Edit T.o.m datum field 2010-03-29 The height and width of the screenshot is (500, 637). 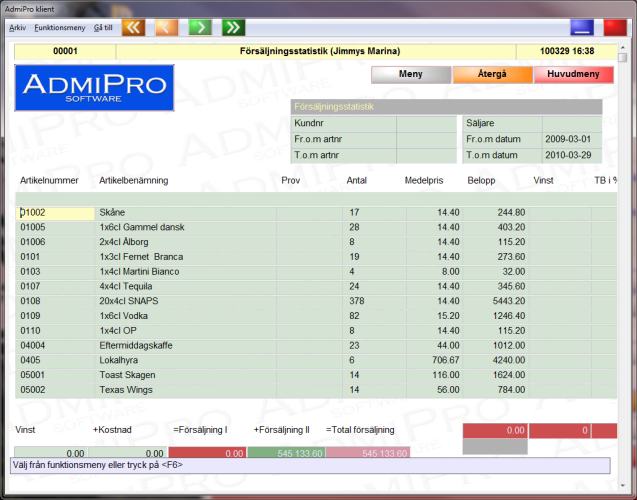[x=572, y=156]
